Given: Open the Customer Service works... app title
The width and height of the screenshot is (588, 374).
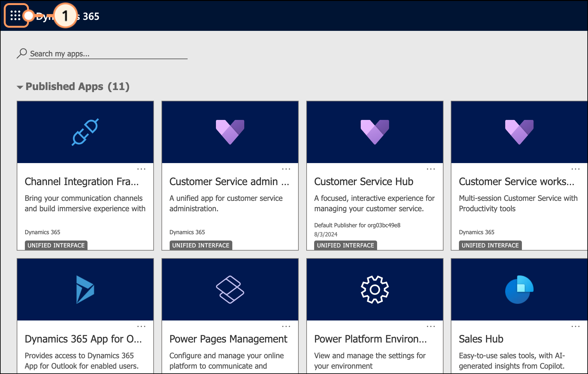Looking at the screenshot, I should [517, 182].
